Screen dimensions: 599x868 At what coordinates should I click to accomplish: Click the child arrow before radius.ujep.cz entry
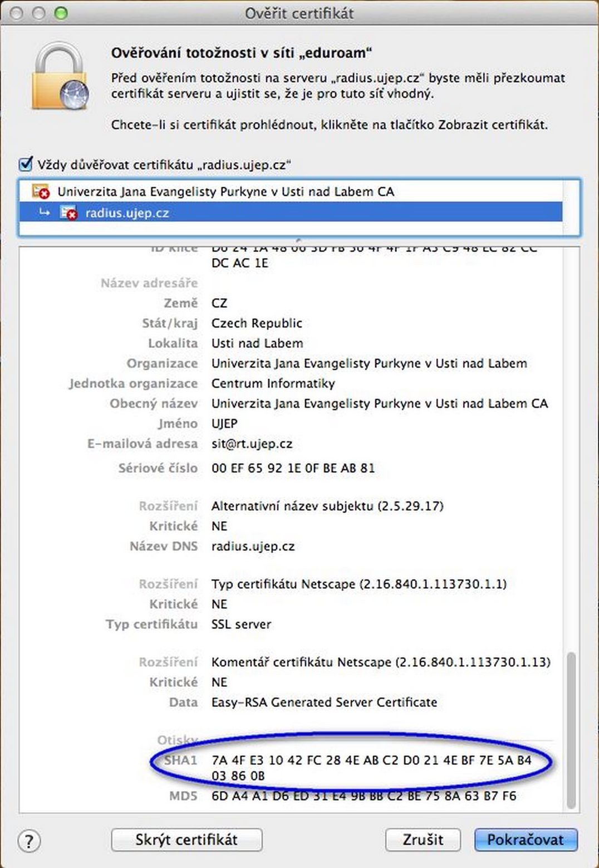coord(45,213)
